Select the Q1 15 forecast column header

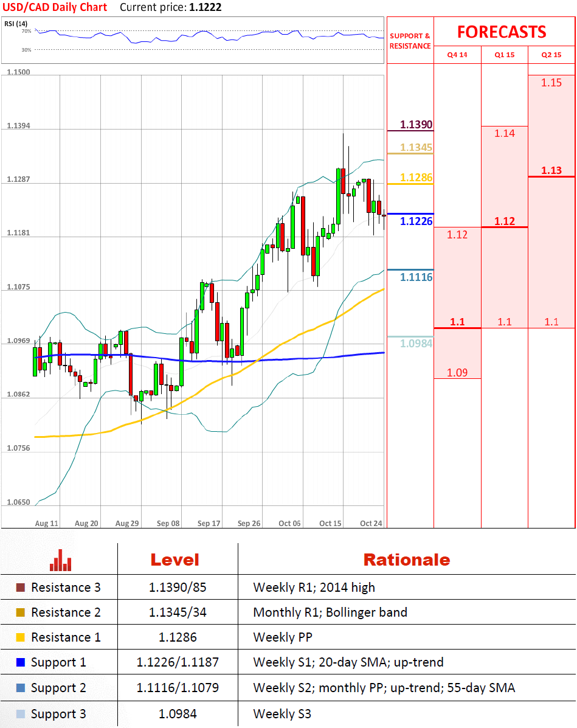505,55
